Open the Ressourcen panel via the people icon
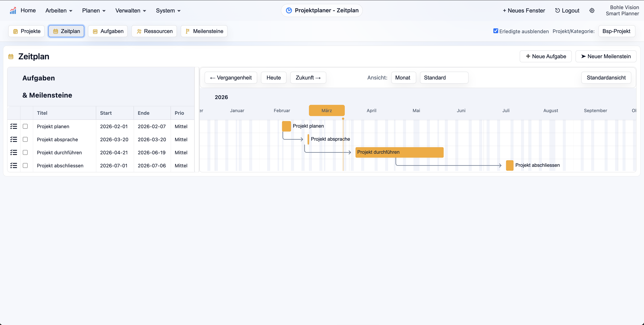The width and height of the screenshot is (644, 325). (139, 31)
